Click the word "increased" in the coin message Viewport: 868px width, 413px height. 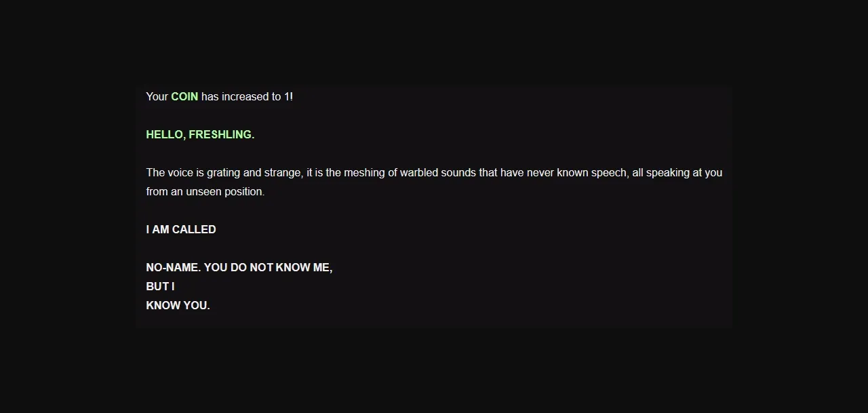pos(245,96)
